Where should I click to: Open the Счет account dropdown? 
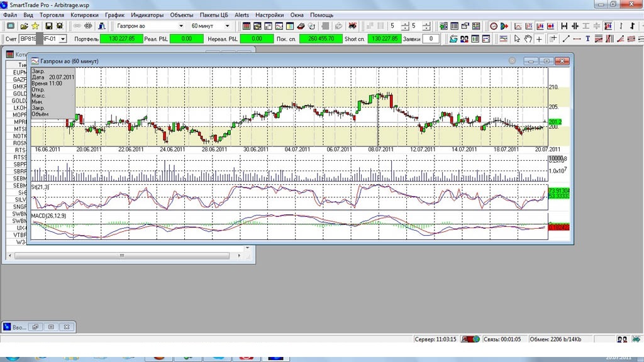(62, 39)
